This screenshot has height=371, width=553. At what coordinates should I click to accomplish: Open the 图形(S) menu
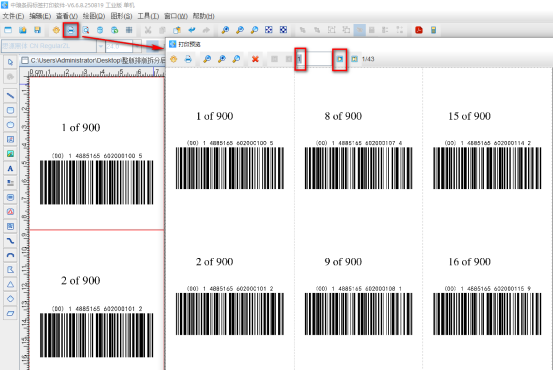121,16
